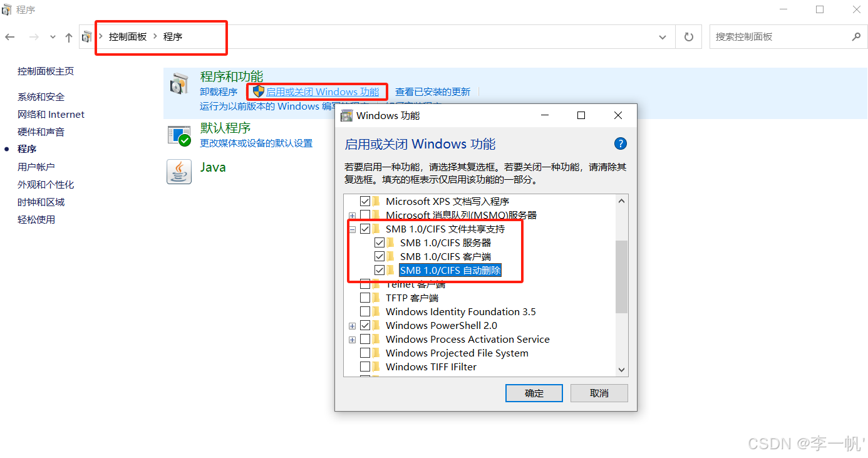Select 网络和 Internet in the sidebar

(x=51, y=114)
